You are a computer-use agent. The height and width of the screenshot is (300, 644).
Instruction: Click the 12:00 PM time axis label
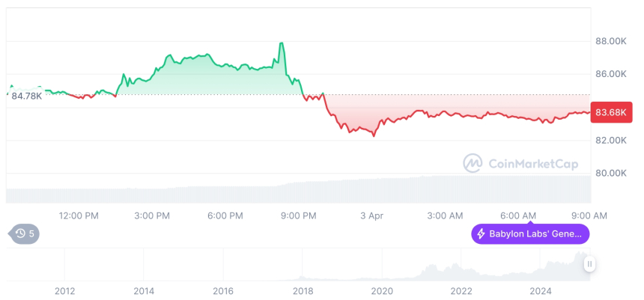79,215
